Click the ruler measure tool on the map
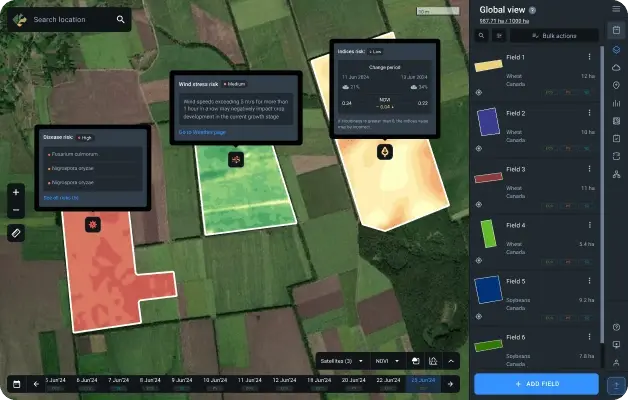The image size is (628, 400). [16, 233]
